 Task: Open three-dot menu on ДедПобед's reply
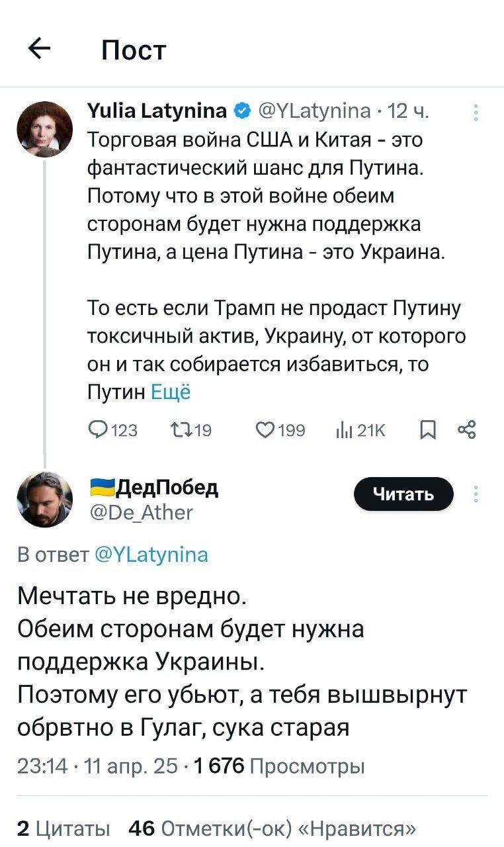point(476,494)
